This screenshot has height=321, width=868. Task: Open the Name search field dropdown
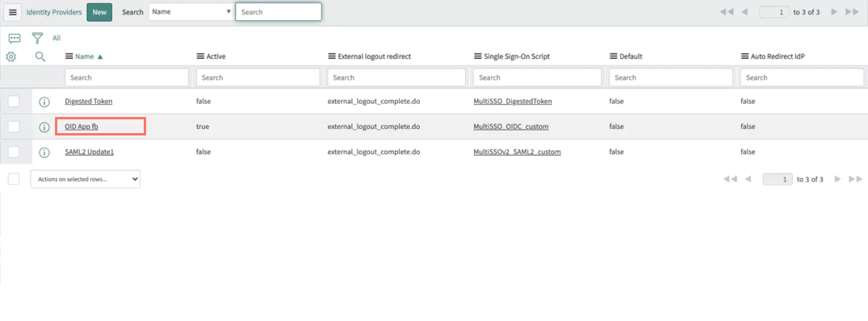click(x=191, y=11)
